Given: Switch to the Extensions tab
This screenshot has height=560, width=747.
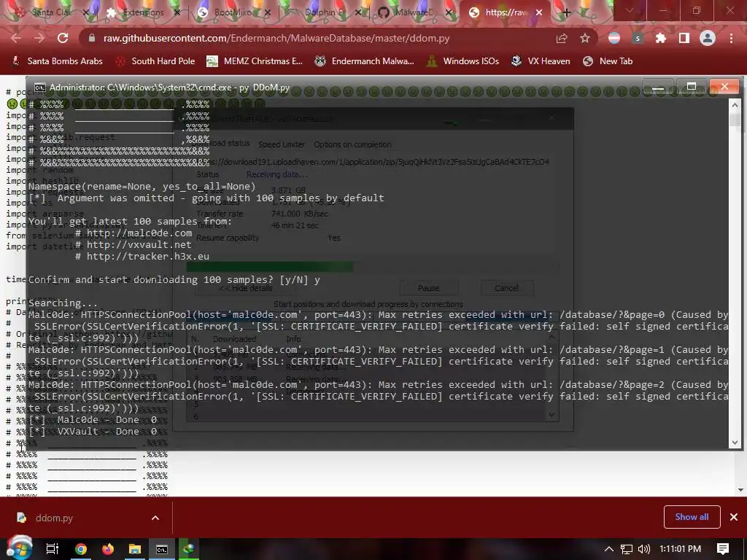Looking at the screenshot, I should [x=143, y=12].
